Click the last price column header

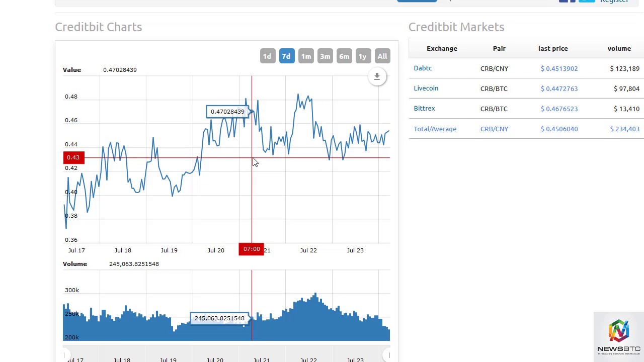(553, 48)
